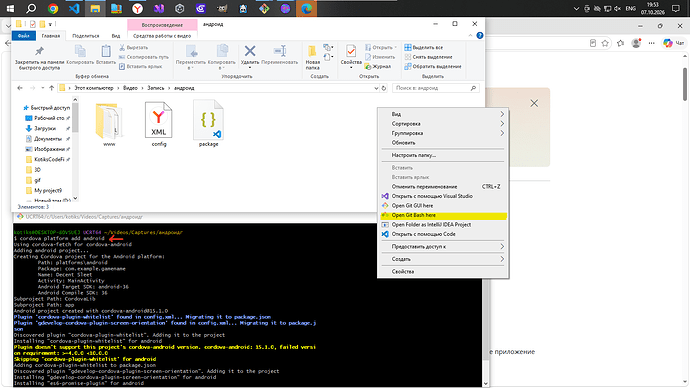690x388 pixels.
Task: Select the package JSON file
Action: point(208,124)
